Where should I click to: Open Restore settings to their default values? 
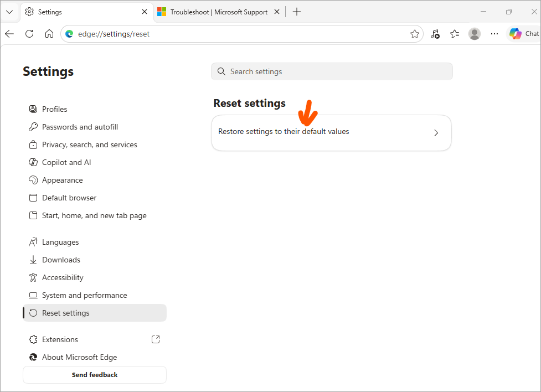tap(331, 133)
